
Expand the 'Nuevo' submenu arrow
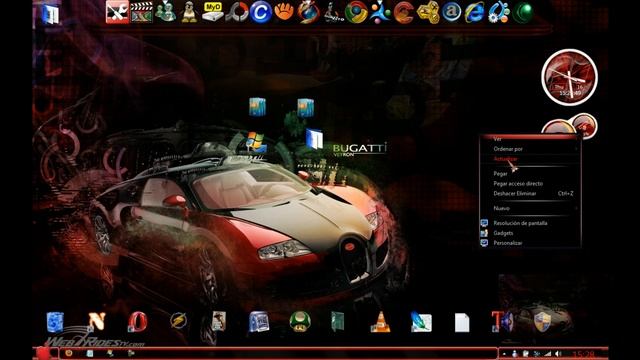point(576,208)
